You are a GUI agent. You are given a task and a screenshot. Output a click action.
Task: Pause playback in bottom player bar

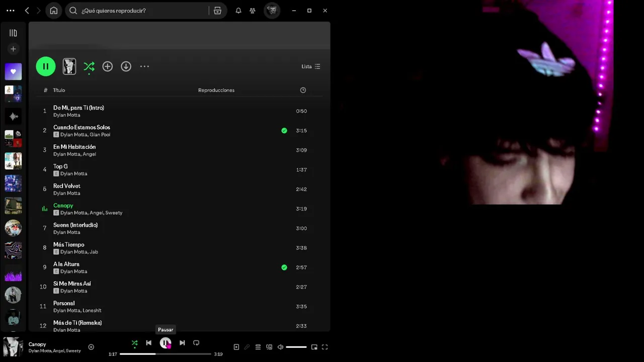[166, 343]
